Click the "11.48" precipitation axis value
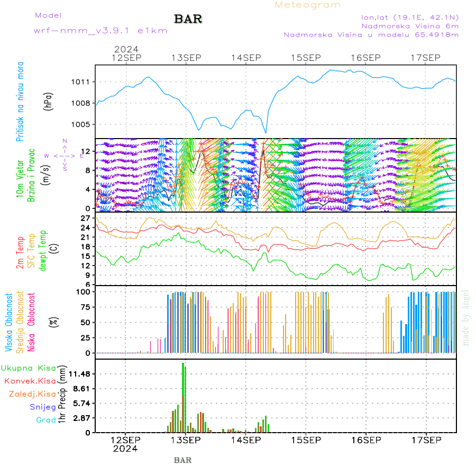 80,374
